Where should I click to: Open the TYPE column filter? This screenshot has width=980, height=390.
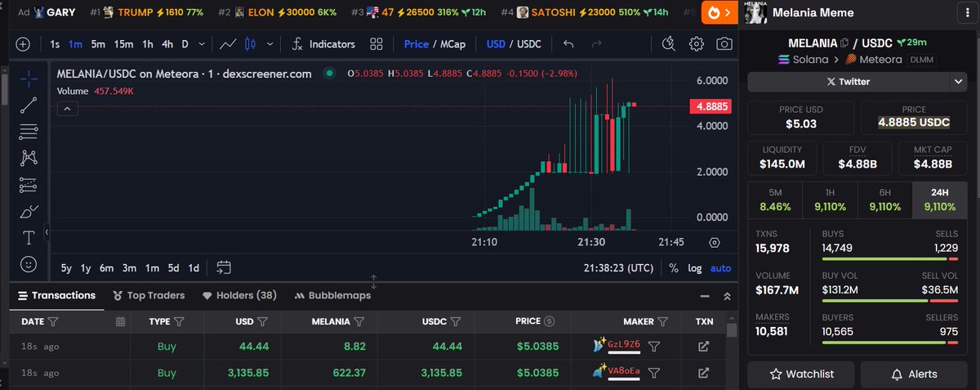coord(179,321)
